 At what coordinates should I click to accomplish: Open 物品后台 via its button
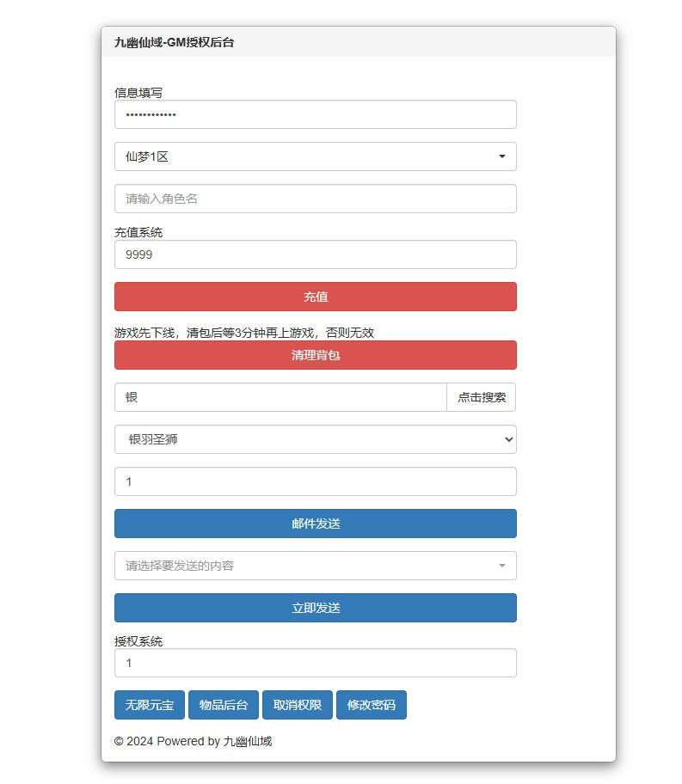click(224, 705)
